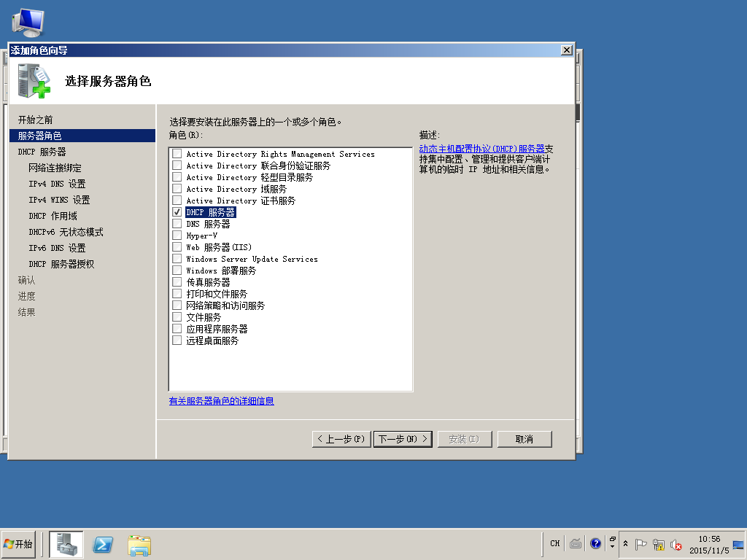Check Active Directory 轻型目录服务 role
This screenshot has height=560, width=747.
click(x=177, y=177)
